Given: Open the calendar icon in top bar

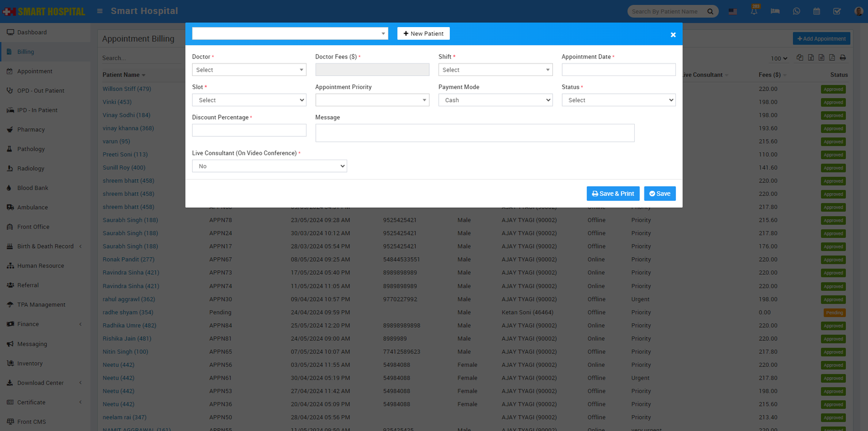Looking at the screenshot, I should click(816, 11).
